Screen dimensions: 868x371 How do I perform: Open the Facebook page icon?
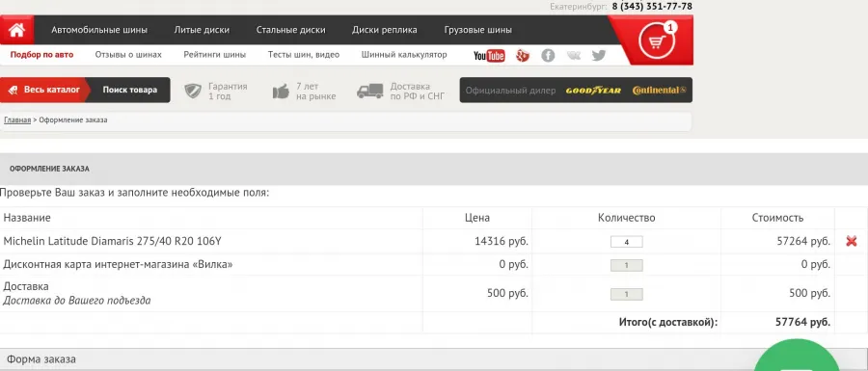[x=548, y=55]
